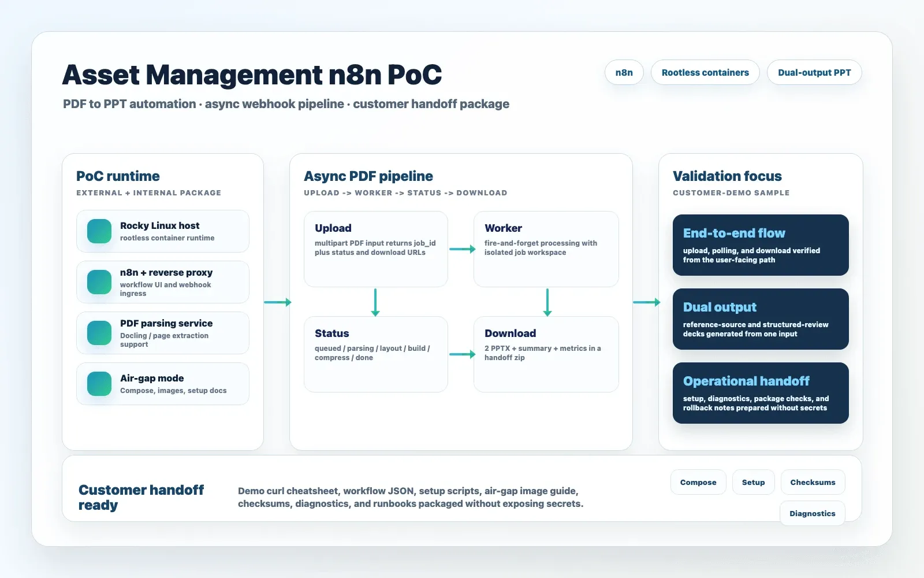Click the "Async PDF pipeline" heading
Screen dimensions: 924x578
[x=368, y=176]
